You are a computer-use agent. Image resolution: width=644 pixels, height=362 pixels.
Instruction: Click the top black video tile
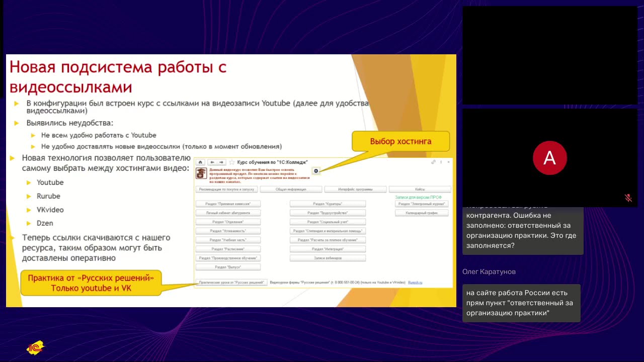(x=549, y=55)
